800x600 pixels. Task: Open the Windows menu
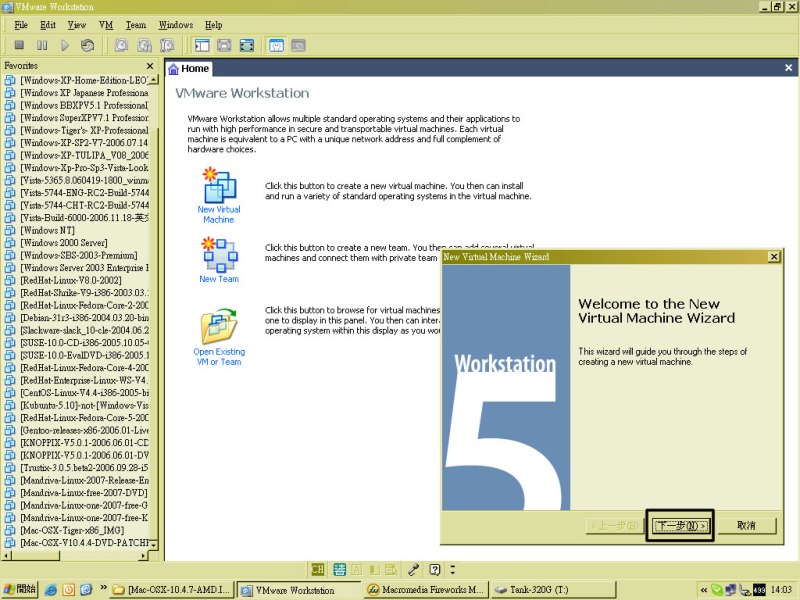click(x=176, y=25)
